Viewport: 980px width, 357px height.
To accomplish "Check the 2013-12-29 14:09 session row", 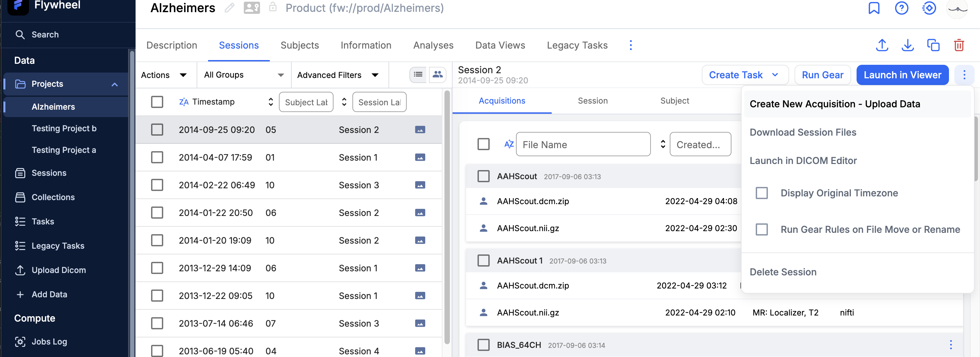I will [157, 268].
